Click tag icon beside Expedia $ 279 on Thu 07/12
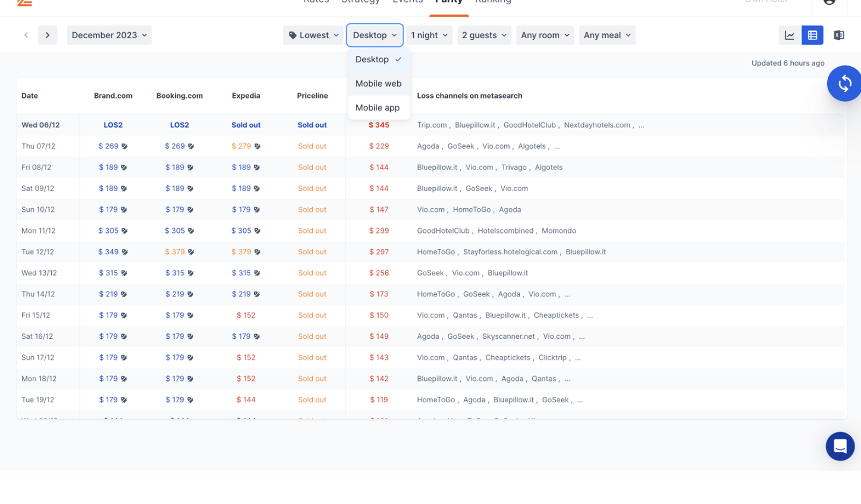Image resolution: width=861 pixels, height=504 pixels. click(x=257, y=146)
